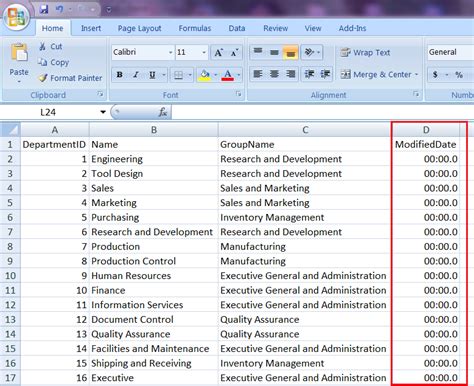This screenshot has width=474, height=386.
Task: Click the Office button orb
Action: (x=16, y=17)
